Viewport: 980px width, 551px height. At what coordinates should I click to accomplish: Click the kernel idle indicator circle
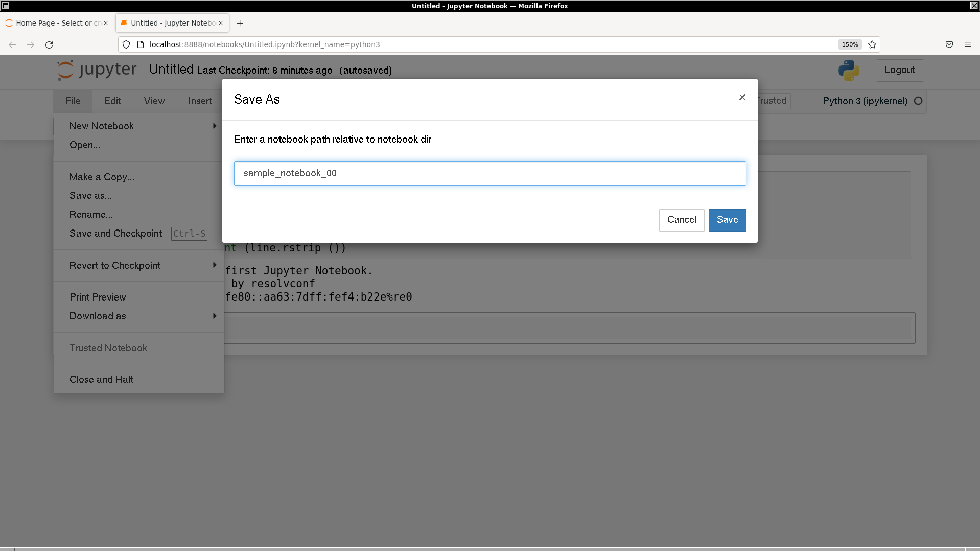point(918,101)
